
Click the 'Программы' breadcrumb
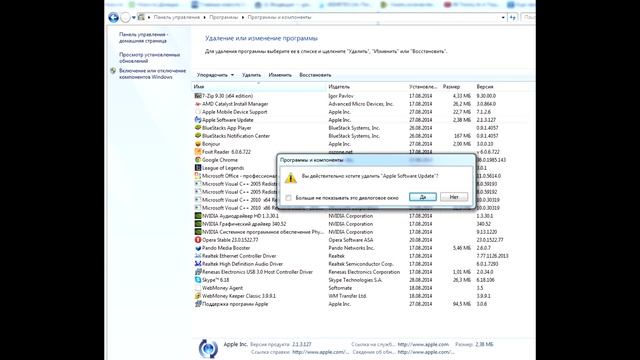click(223, 18)
